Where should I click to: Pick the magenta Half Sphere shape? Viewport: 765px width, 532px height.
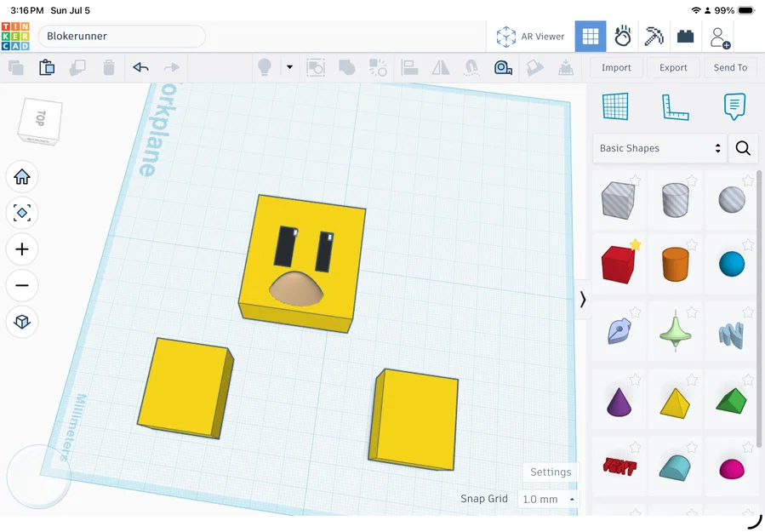732,468
